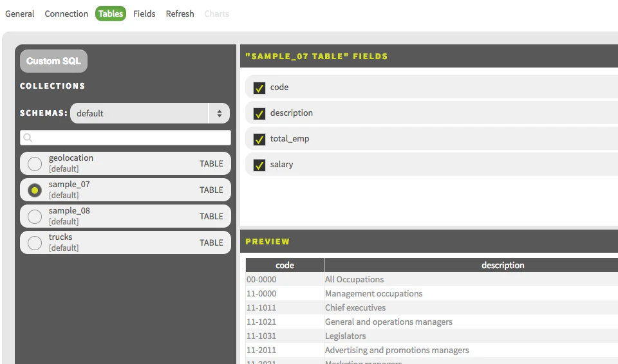618x364 pixels.
Task: Pick the trucks table radio button
Action: 35,243
